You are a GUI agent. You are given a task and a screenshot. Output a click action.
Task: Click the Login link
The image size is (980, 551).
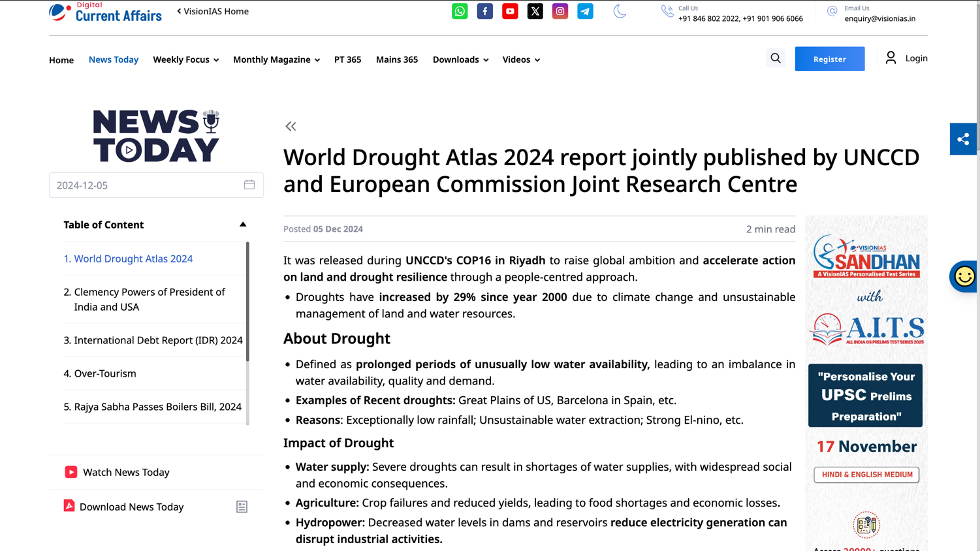pyautogui.click(x=916, y=58)
